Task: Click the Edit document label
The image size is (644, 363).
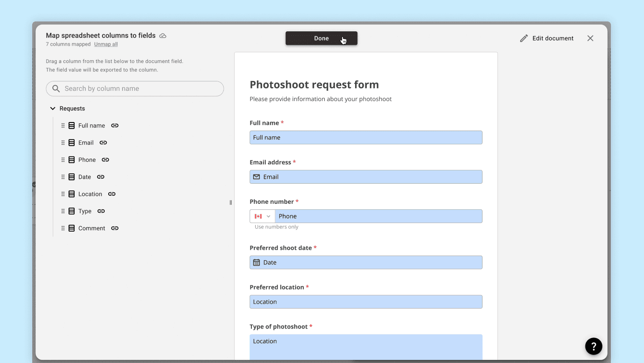Action: [x=553, y=38]
